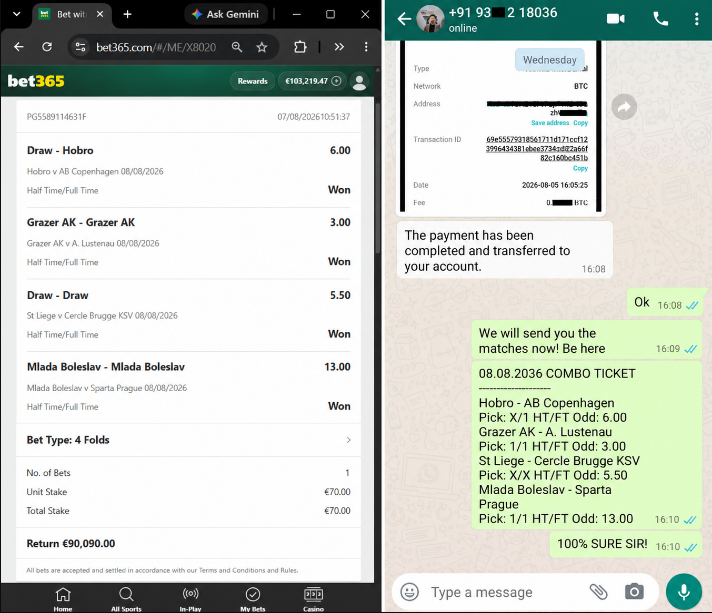This screenshot has height=613, width=712.
Task: Open the contact's profile picture
Action: [430, 19]
